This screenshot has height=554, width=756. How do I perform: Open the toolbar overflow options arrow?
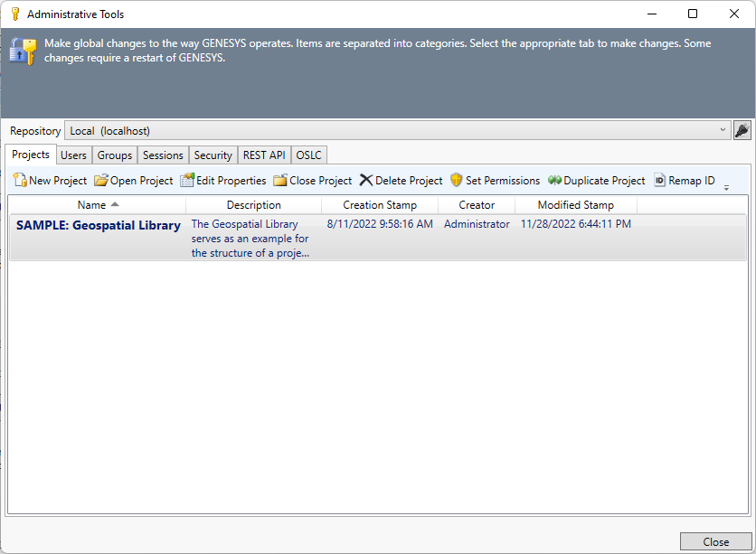tap(726, 185)
